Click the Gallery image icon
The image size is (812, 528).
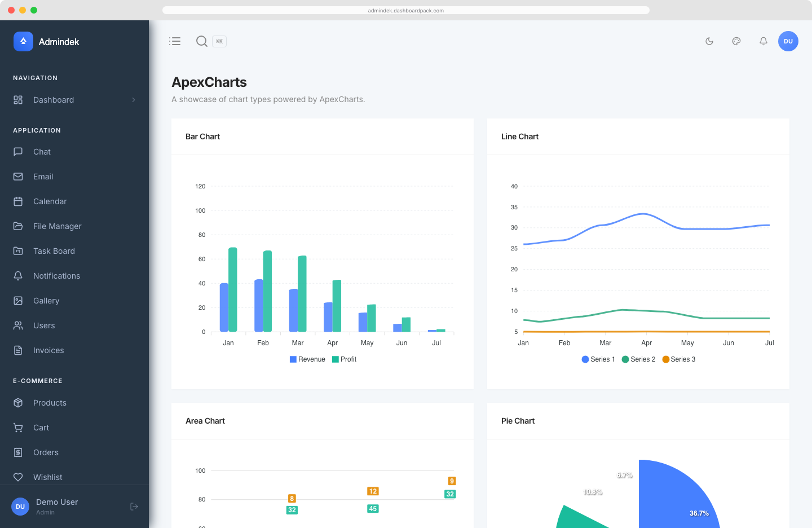[x=18, y=301]
